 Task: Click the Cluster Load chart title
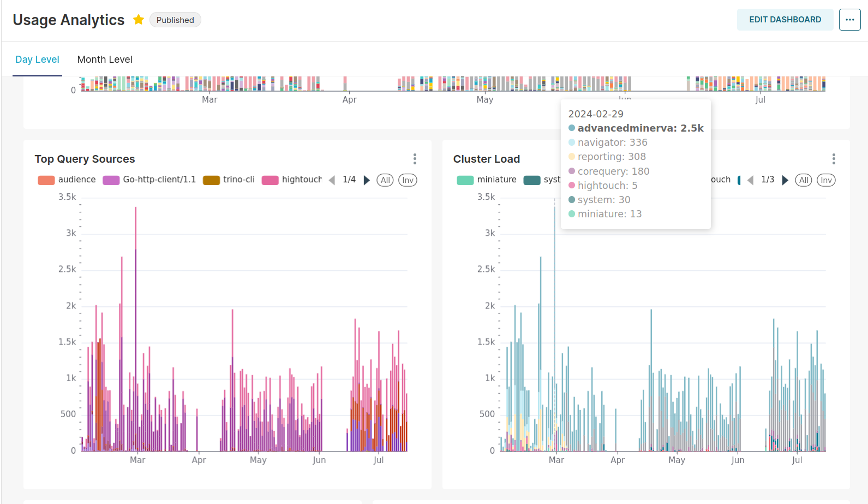pos(487,159)
